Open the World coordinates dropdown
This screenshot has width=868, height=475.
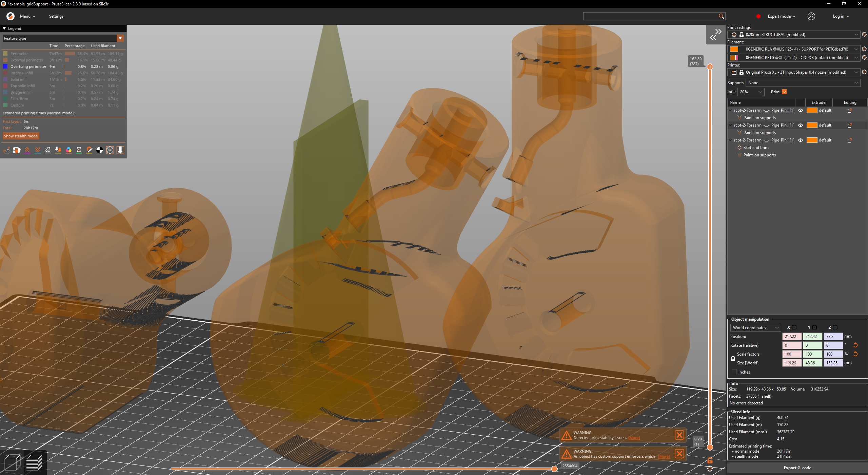coord(755,328)
